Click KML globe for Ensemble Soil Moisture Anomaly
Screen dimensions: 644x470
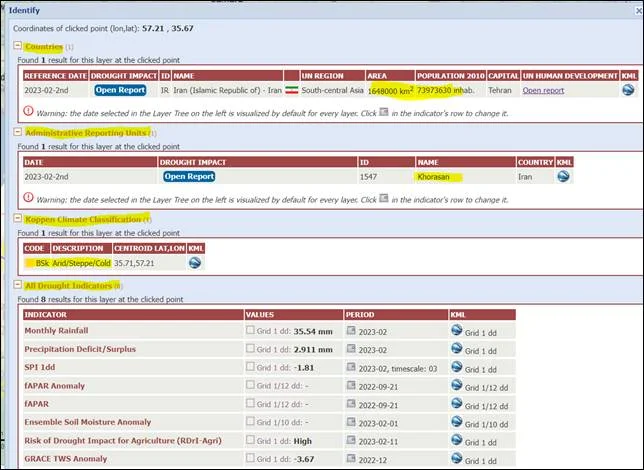pyautogui.click(x=456, y=422)
